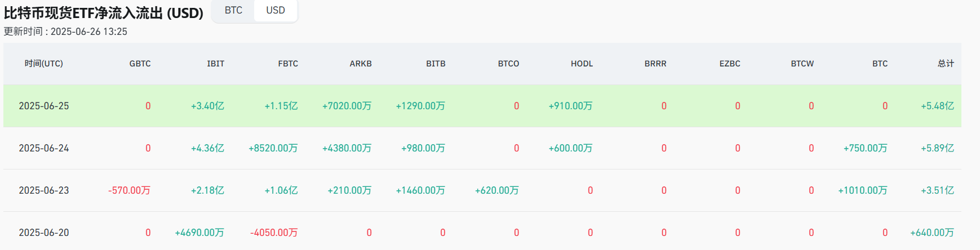Click the IBIT column header
This screenshot has height=250, width=980.
(x=215, y=64)
